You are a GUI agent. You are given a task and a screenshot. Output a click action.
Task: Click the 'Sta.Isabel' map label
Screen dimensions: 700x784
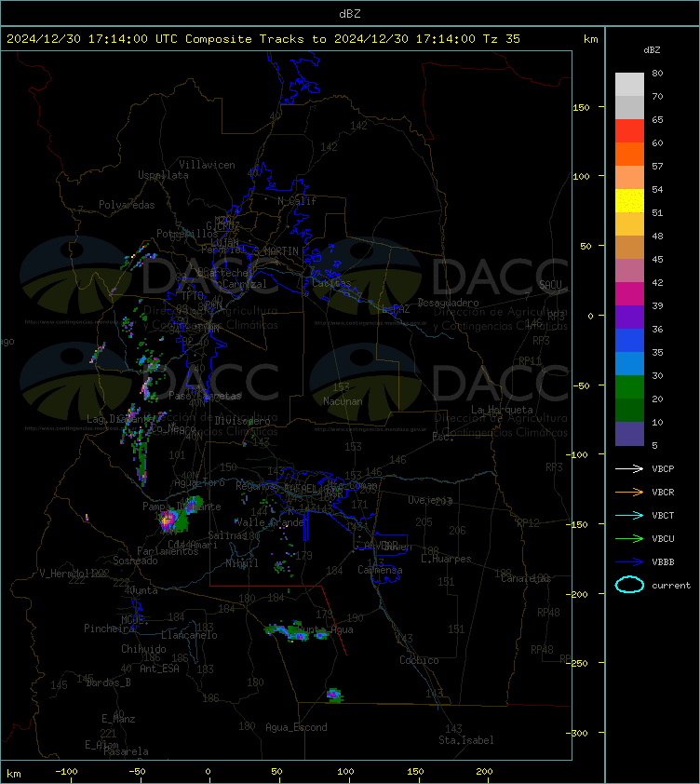pos(466,740)
